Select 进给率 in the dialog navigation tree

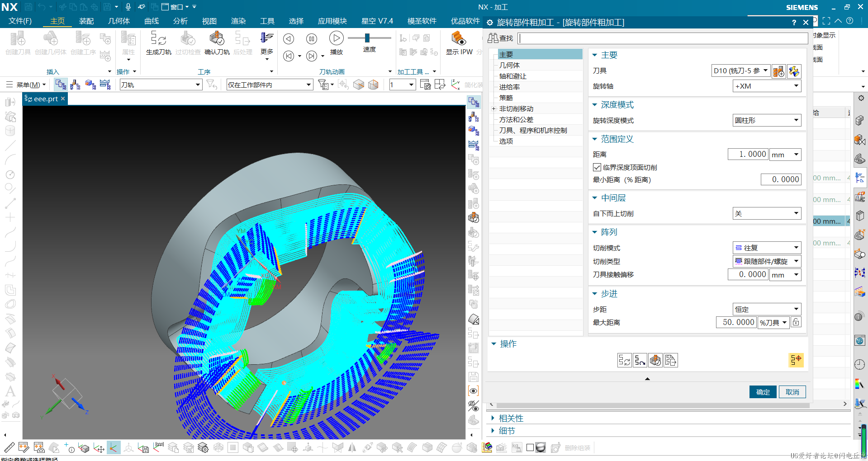509,87
